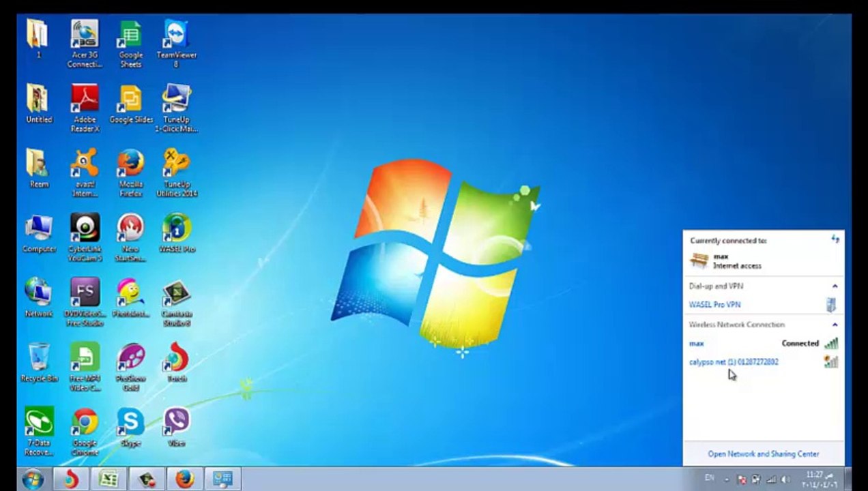Screen dimensions: 868x491
Task: Click the EN language indicator
Action: point(710,479)
